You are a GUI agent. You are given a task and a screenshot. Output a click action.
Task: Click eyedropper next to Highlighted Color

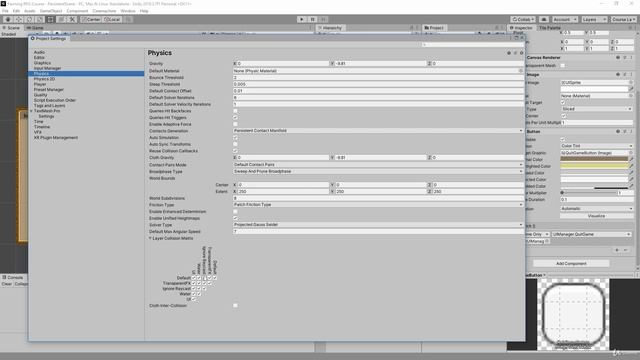pyautogui.click(x=631, y=166)
